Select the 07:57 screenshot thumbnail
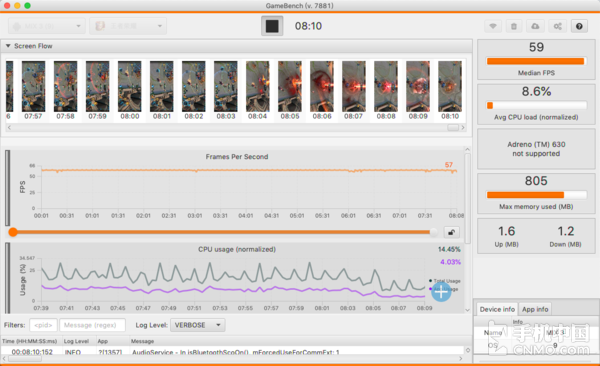The height and width of the screenshot is (366, 600). 33,90
